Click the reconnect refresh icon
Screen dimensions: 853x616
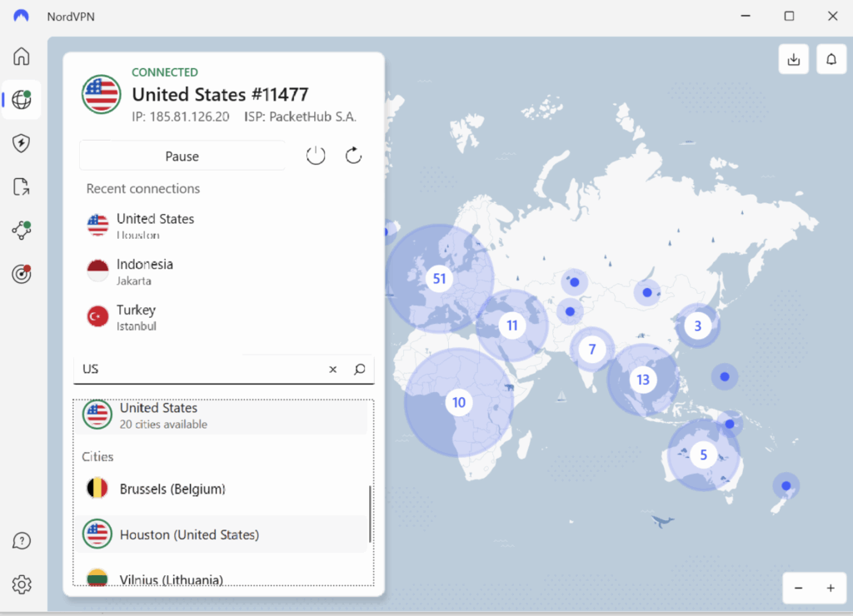click(353, 156)
